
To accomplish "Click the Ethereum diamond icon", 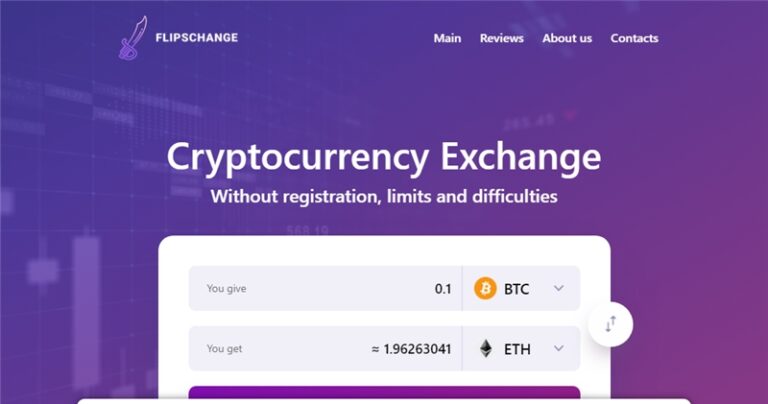I will [x=485, y=349].
